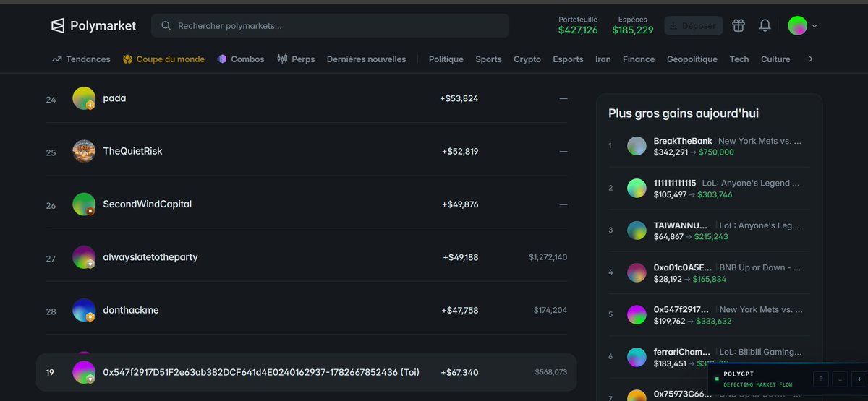Open your 0x547f2917D51F... (Toi) profile link
This screenshot has width=868, height=401.
tap(261, 372)
